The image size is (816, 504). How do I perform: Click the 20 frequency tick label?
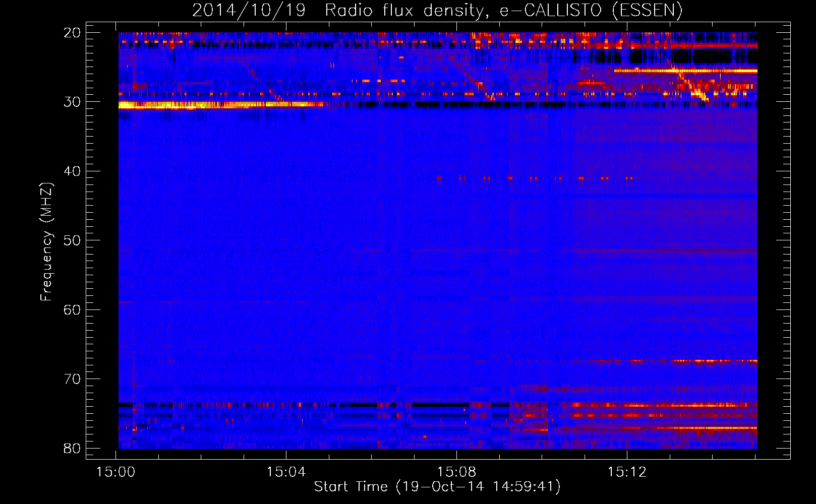72,33
